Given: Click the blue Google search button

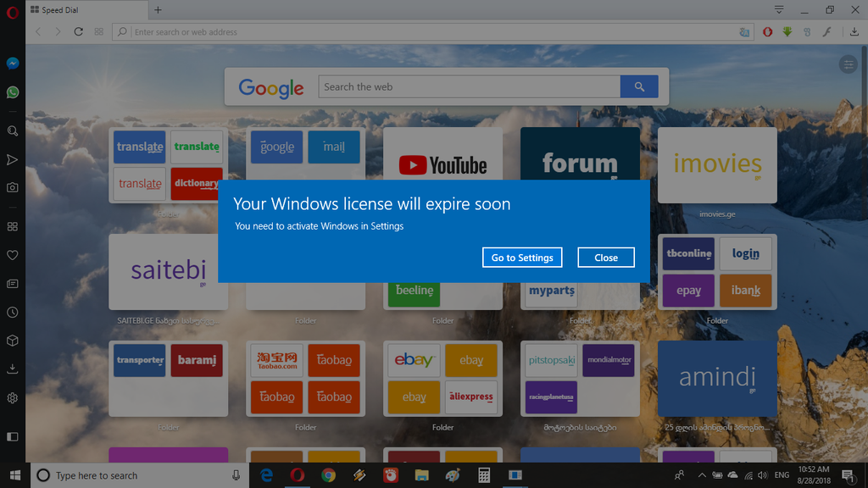Looking at the screenshot, I should pyautogui.click(x=639, y=87).
